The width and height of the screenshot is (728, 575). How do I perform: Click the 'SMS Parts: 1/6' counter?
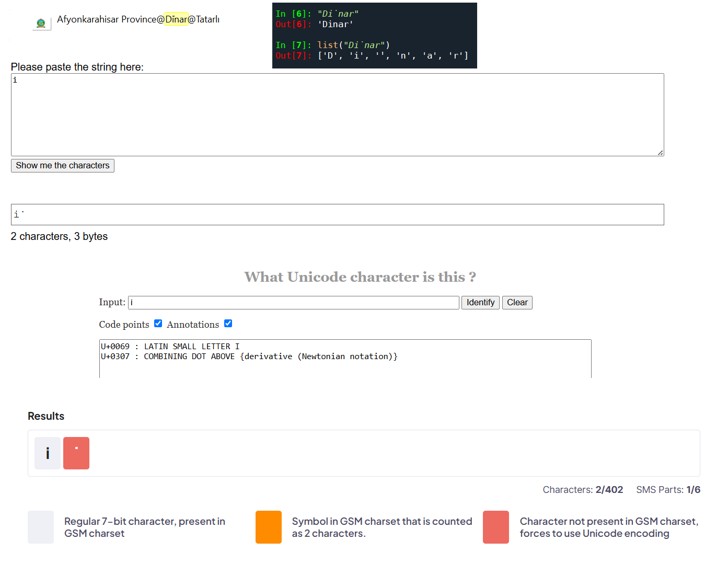[x=668, y=490]
